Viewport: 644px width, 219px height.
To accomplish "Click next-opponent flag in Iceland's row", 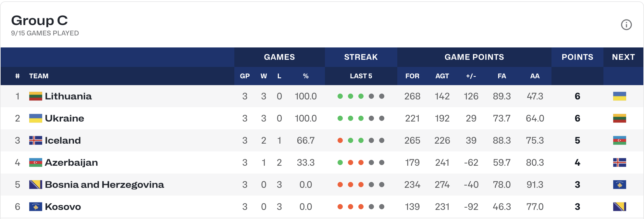I will (619, 140).
